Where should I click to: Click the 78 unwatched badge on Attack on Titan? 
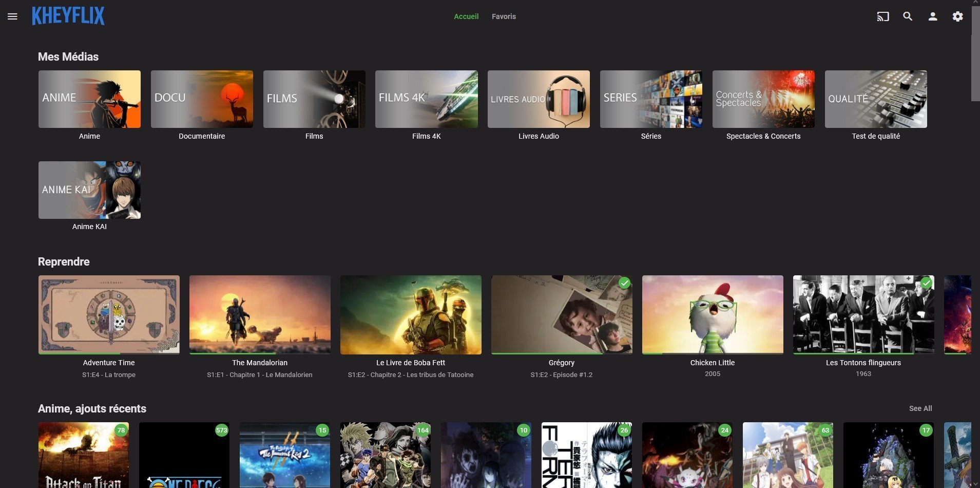click(121, 430)
